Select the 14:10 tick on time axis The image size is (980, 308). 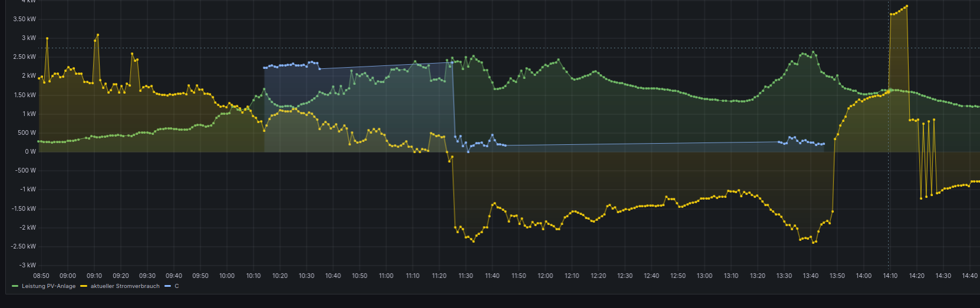(x=890, y=276)
